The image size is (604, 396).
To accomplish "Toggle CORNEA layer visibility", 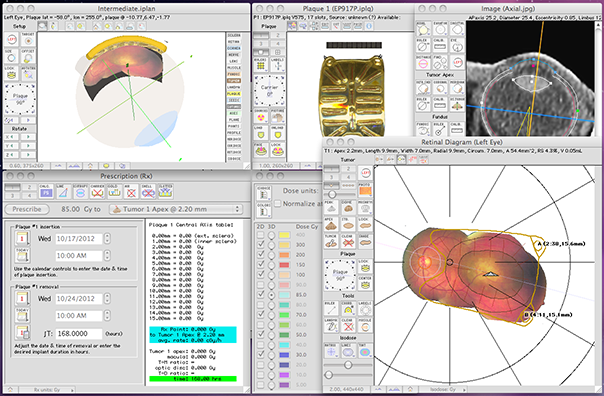I will coord(234,49).
